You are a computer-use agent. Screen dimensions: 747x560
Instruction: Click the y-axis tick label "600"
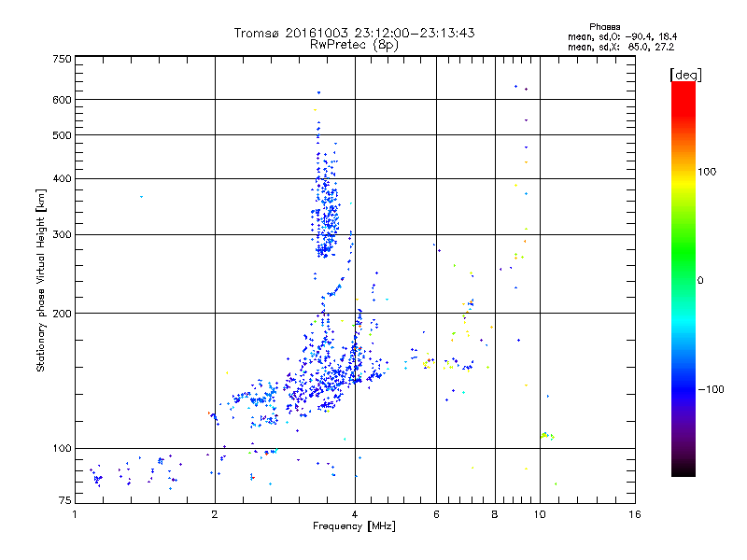(62, 100)
